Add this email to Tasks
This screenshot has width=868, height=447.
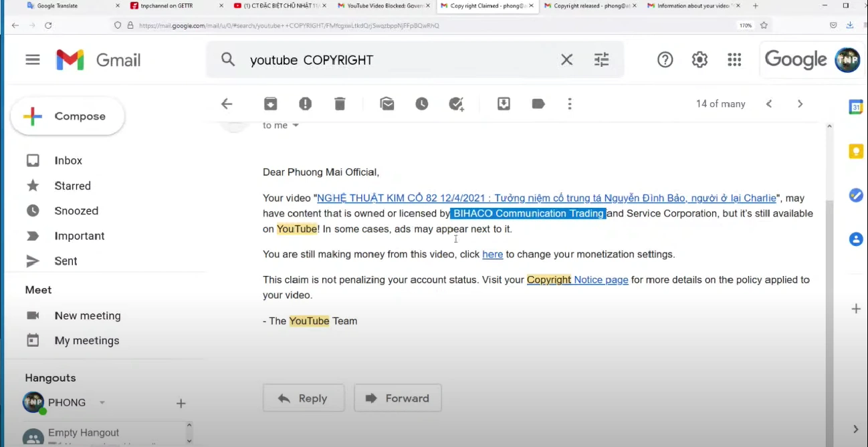point(457,104)
